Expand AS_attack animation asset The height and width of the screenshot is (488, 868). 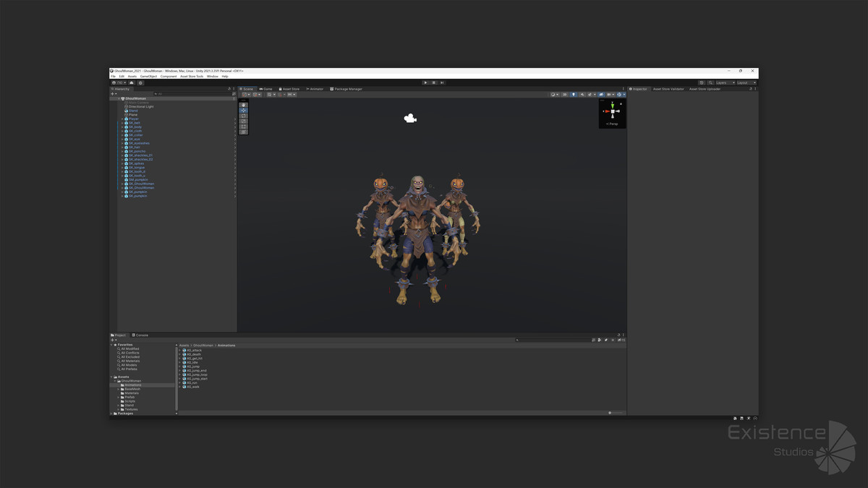click(179, 350)
